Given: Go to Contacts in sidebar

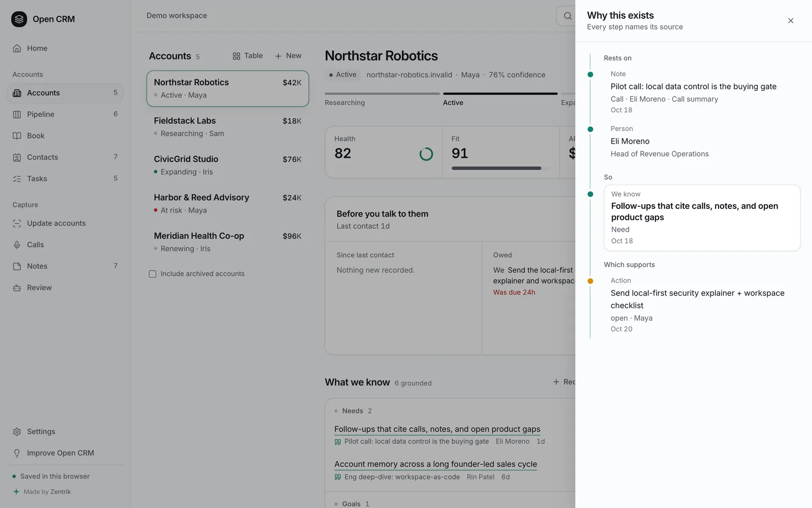Looking at the screenshot, I should (65, 157).
